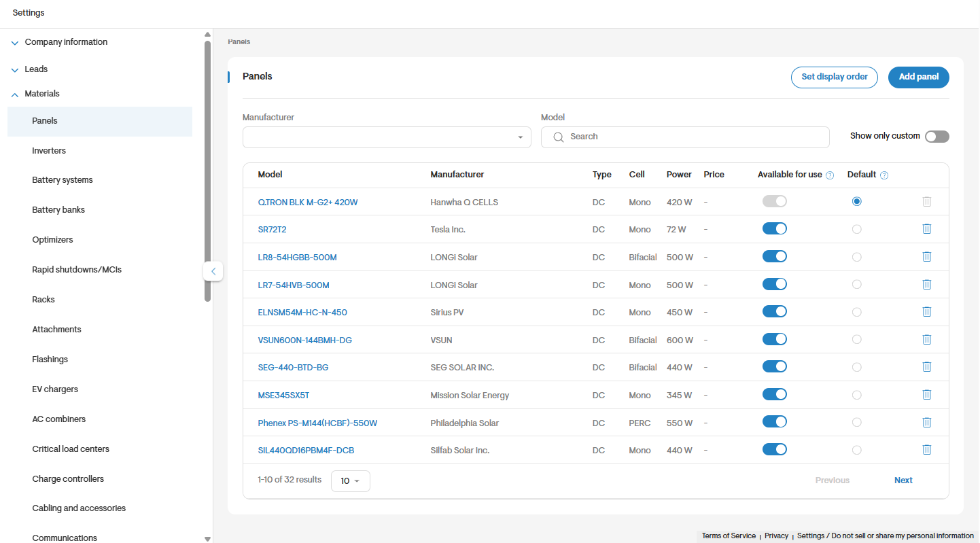
Task: Remove the VSUN600N-144BMH-DG panel with trash icon
Action: pos(926,339)
